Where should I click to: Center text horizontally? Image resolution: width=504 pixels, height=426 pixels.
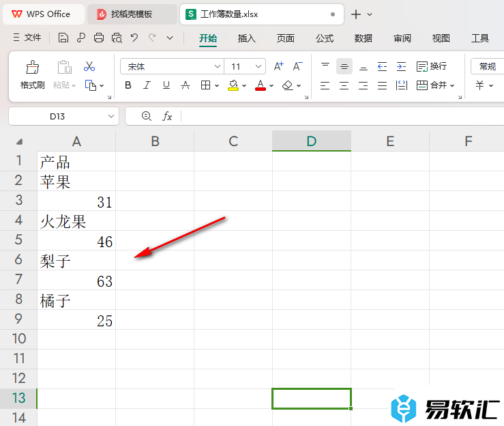(x=344, y=85)
